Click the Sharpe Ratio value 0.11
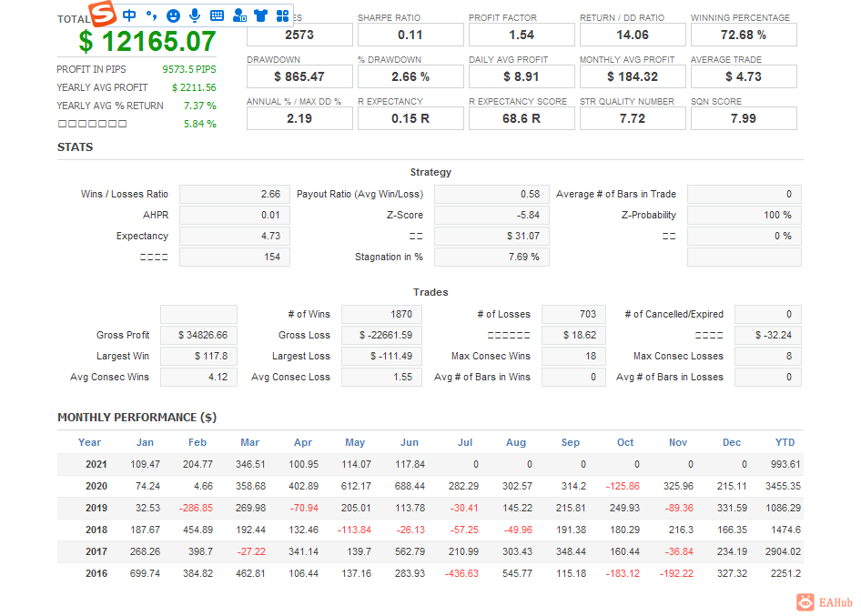The height and width of the screenshot is (616, 861). coord(410,35)
